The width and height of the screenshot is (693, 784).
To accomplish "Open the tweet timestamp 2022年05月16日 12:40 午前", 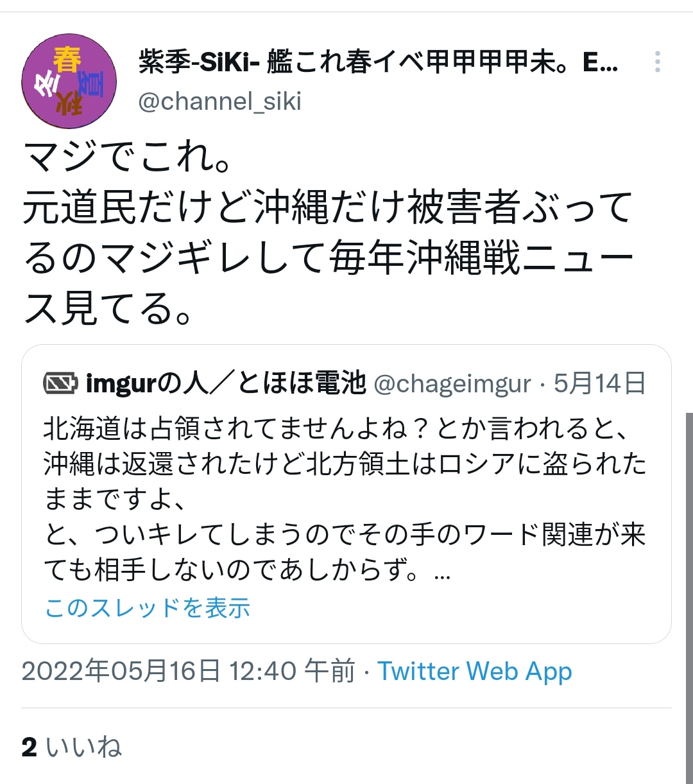I will [188, 672].
